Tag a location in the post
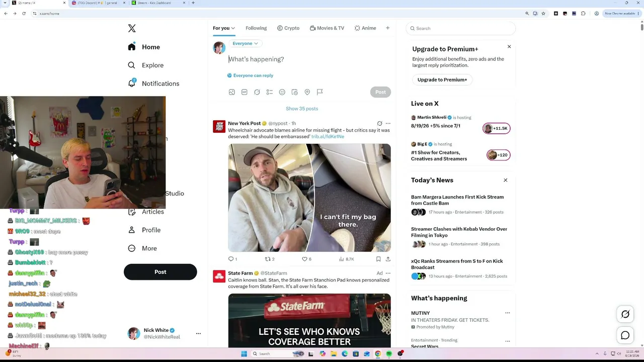644x362 pixels. point(307,92)
